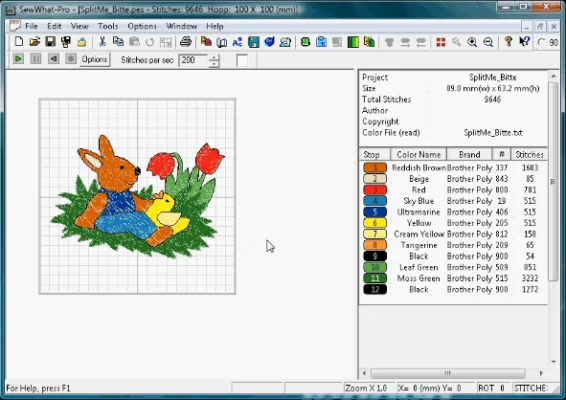
Task: Click the Stitches per sec value field
Action: pyautogui.click(x=193, y=60)
